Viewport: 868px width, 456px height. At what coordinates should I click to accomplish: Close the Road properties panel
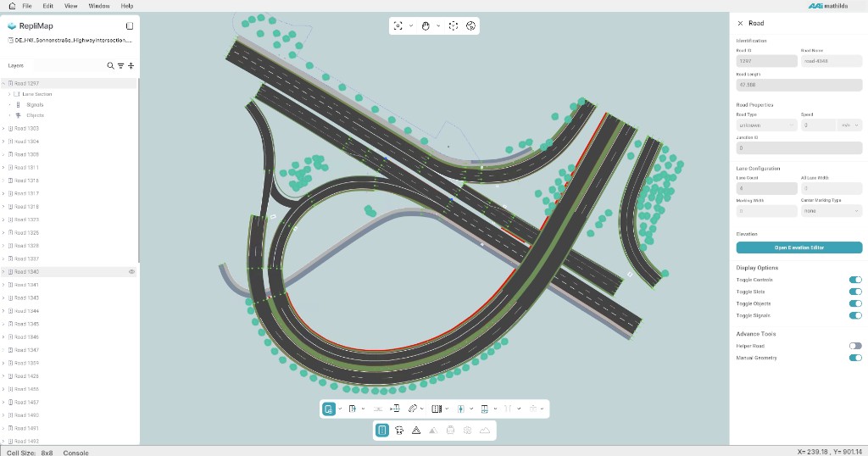pos(740,23)
